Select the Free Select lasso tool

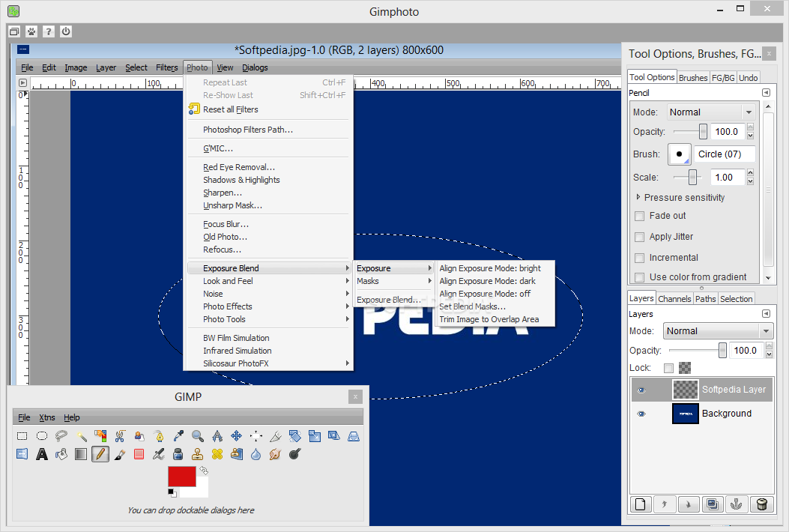(61, 436)
